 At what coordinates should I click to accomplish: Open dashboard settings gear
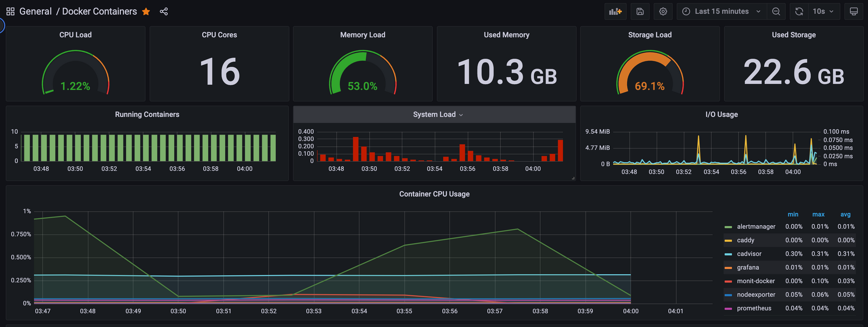(663, 11)
